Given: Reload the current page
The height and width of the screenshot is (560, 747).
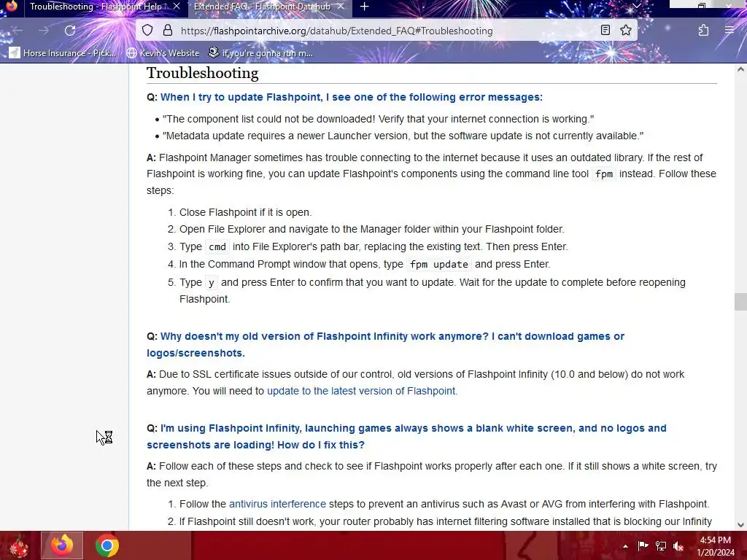Looking at the screenshot, I should click(x=70, y=31).
